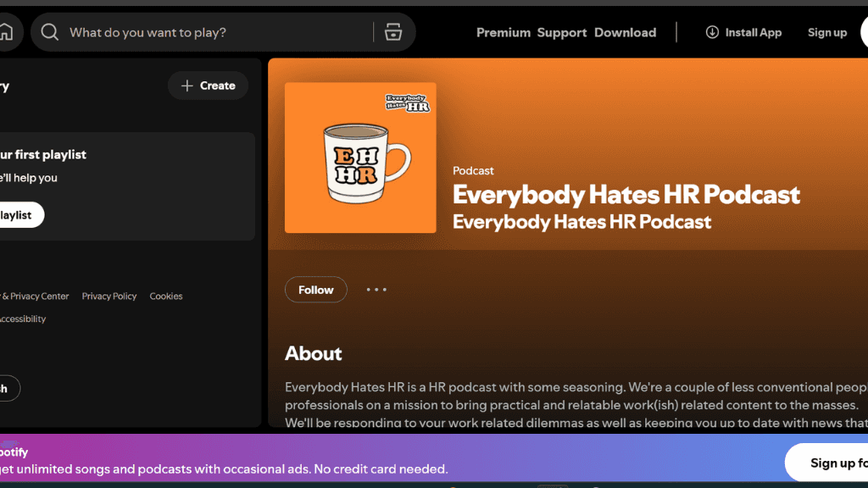Open Cookies link

pyautogui.click(x=166, y=296)
